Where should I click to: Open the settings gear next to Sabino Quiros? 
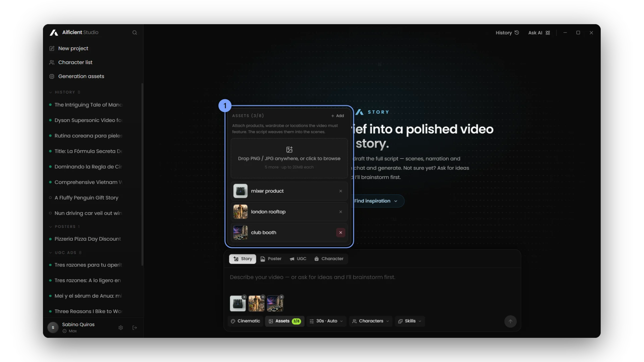coord(121,327)
